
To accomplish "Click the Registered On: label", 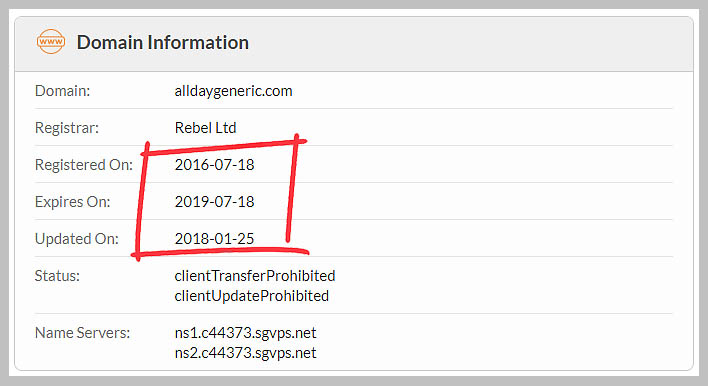I will point(84,165).
